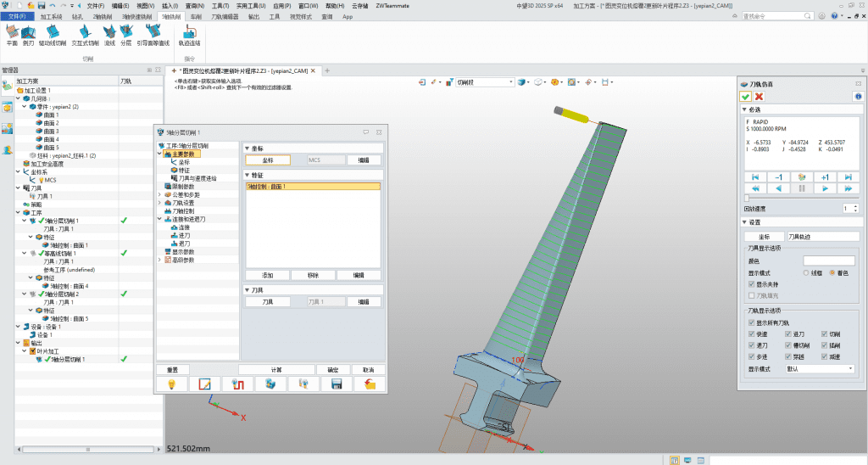
Task: Click the green checkmark to confirm simulation
Action: [745, 97]
